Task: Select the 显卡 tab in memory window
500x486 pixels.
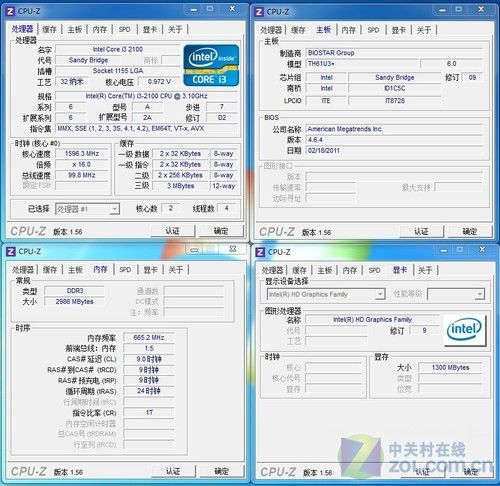Action: (x=150, y=269)
